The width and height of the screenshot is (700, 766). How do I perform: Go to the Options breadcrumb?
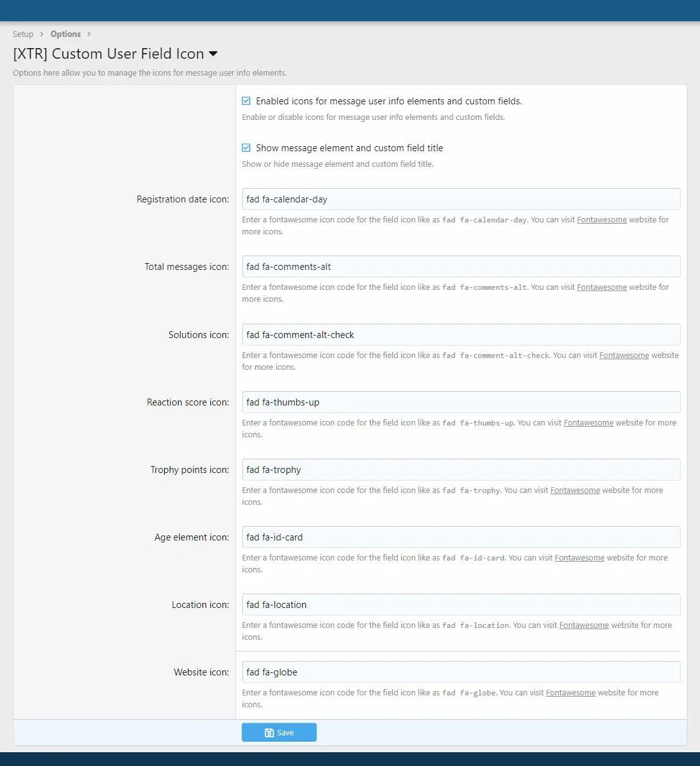[66, 34]
